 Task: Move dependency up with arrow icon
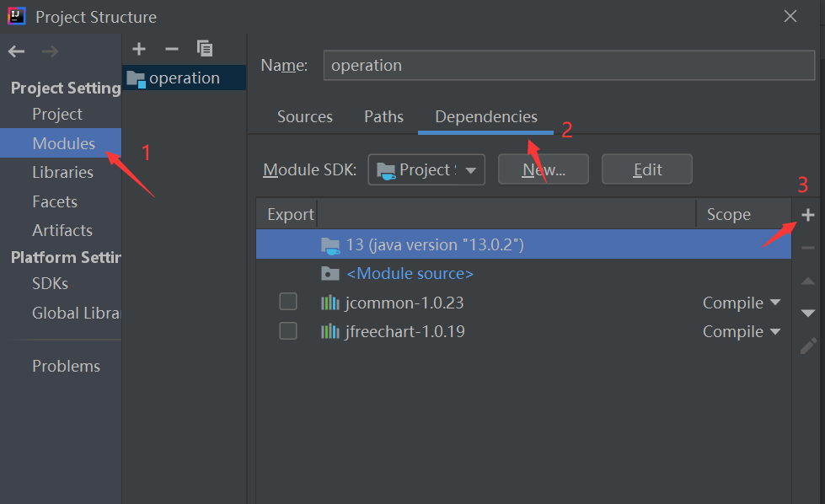click(807, 281)
